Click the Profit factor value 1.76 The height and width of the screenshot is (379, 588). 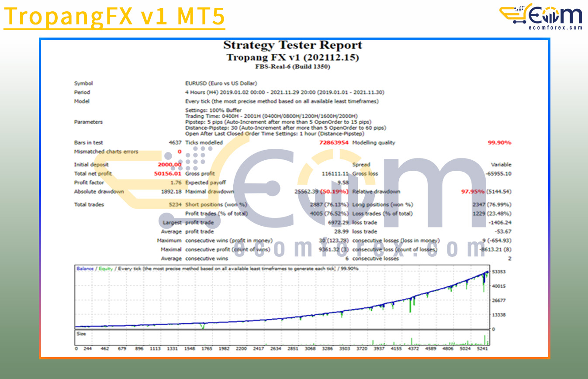(x=176, y=183)
